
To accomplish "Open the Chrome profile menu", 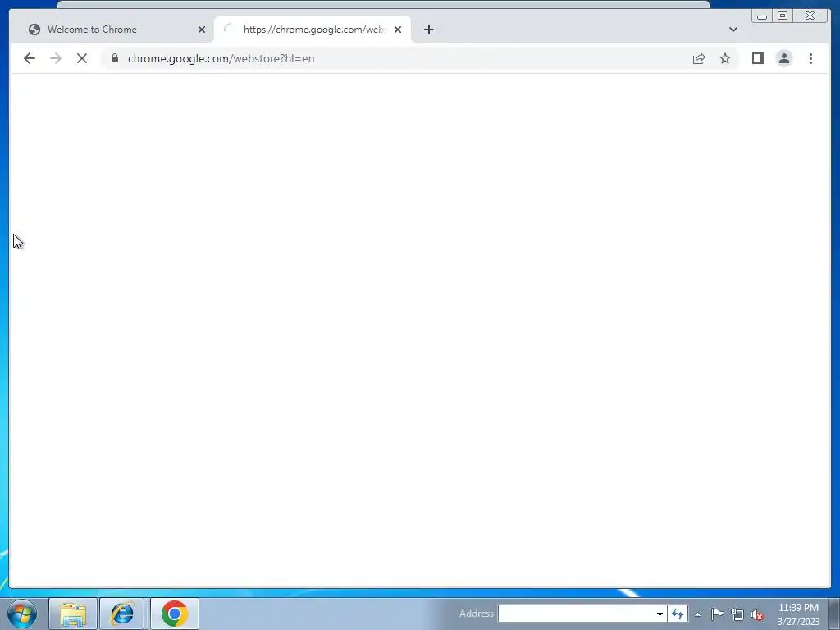I will tap(783, 58).
